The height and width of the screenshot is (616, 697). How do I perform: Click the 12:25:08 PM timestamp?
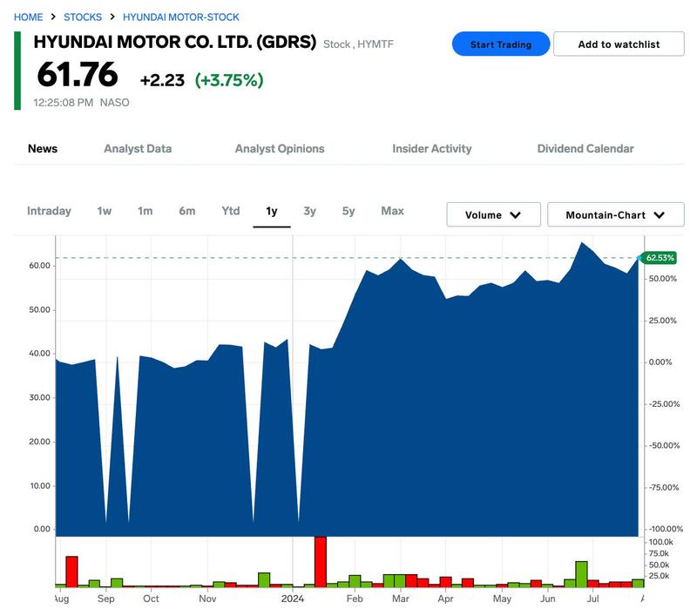point(63,103)
